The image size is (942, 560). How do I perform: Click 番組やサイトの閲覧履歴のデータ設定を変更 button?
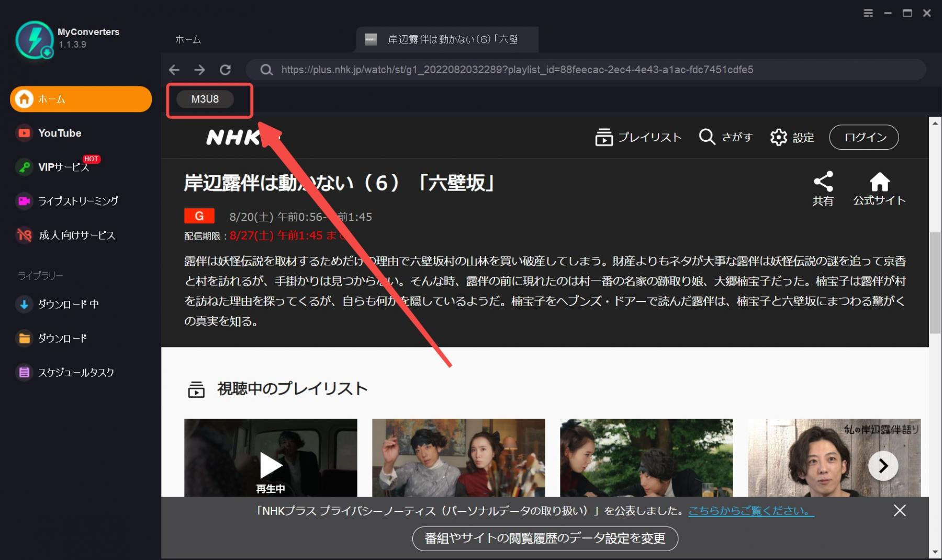click(x=545, y=538)
